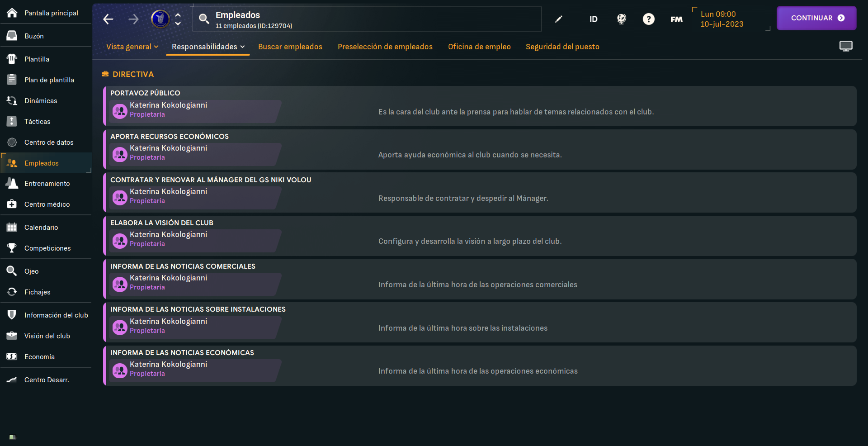
Task: Click the Visión del club briefcase icon
Action: 12,336
